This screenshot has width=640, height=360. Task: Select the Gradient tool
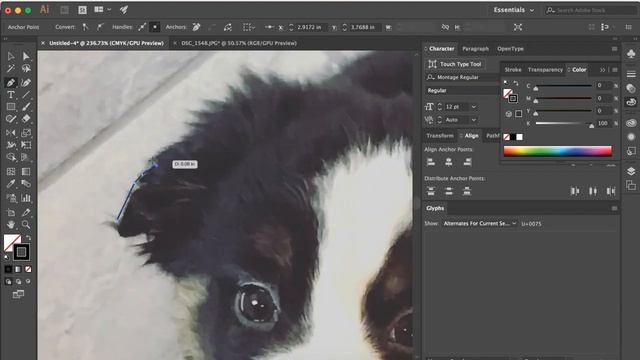(26, 171)
